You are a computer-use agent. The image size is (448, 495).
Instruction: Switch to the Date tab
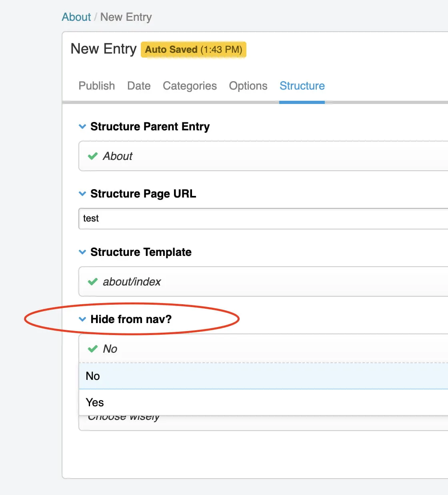139,86
